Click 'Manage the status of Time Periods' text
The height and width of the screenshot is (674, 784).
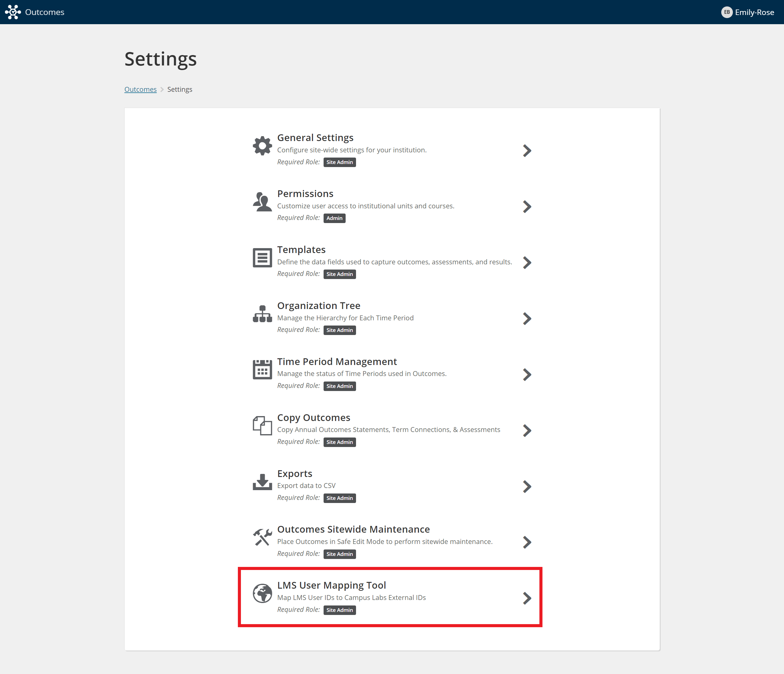pos(362,374)
